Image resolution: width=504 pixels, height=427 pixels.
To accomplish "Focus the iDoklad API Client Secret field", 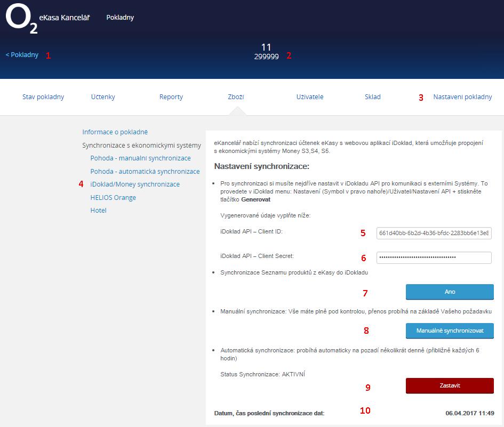I will [x=434, y=257].
